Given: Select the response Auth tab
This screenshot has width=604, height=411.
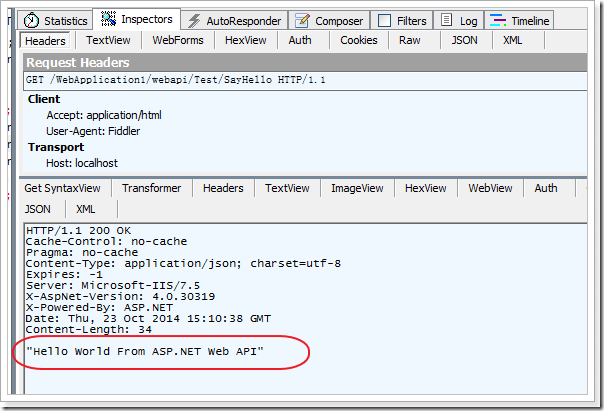Looking at the screenshot, I should [x=546, y=188].
